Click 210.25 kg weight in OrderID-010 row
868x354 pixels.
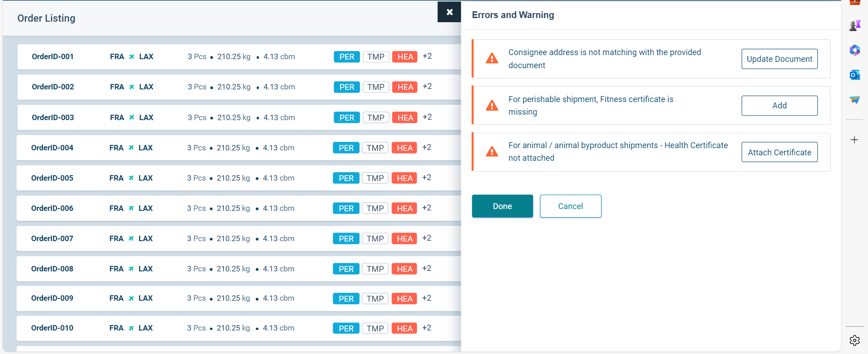coord(233,328)
